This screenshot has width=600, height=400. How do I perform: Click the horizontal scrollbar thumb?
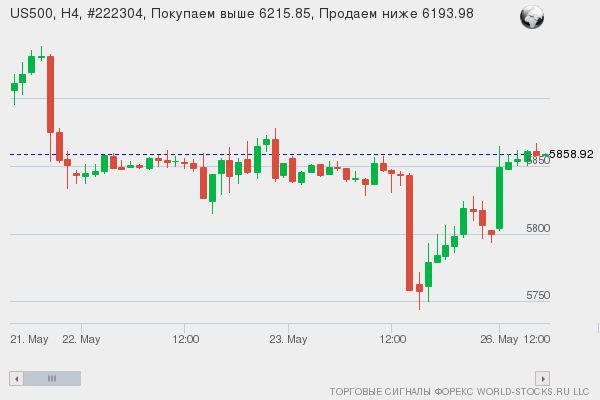pyautogui.click(x=52, y=379)
